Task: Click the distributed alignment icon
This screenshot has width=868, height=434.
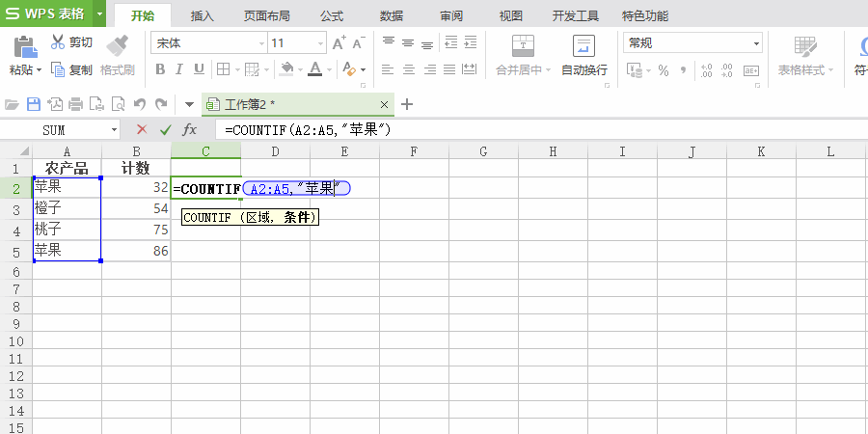Action: pyautogui.click(x=470, y=69)
